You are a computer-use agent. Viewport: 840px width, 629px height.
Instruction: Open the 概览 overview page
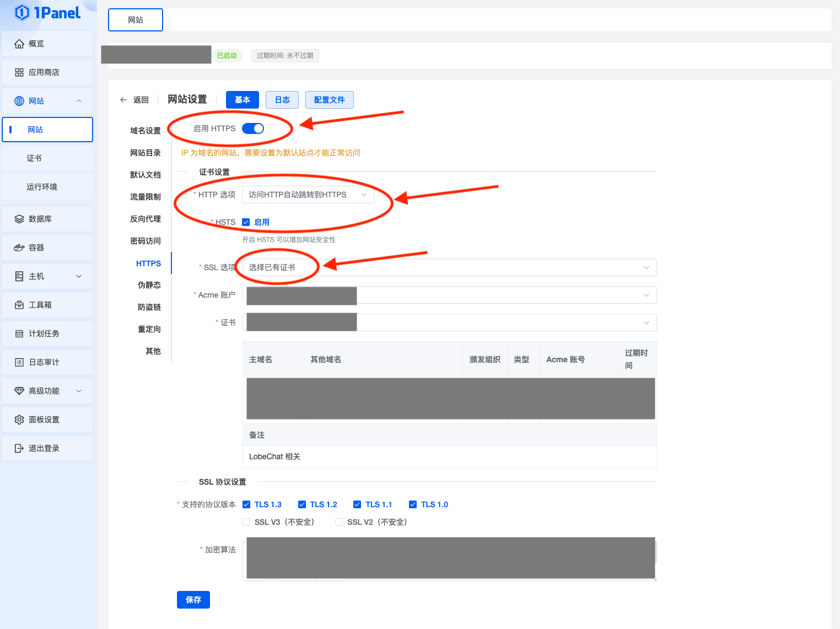[36, 44]
